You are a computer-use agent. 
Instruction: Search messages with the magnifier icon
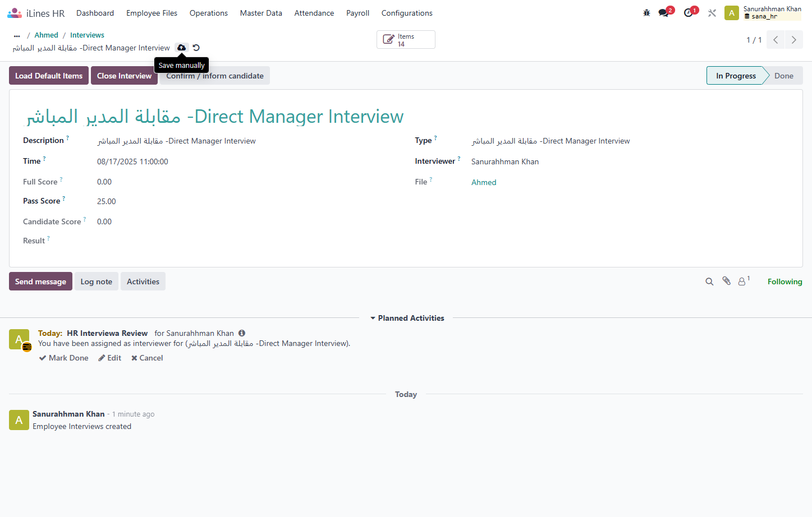709,281
